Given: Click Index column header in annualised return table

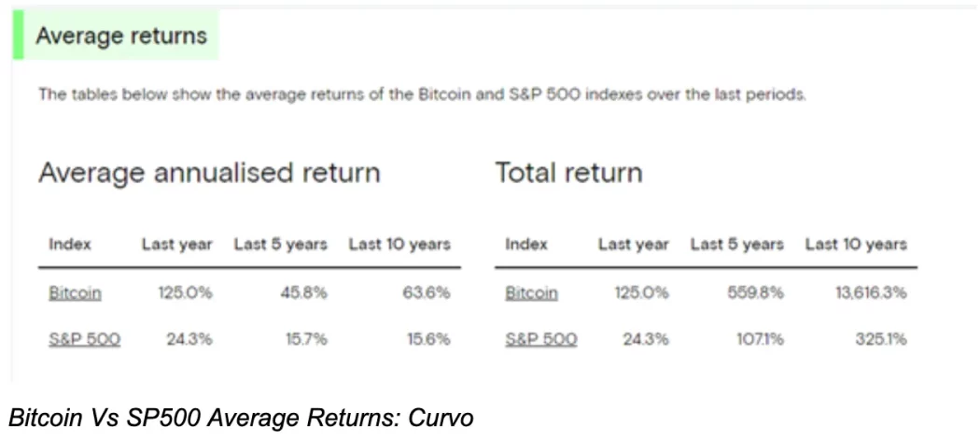Looking at the screenshot, I should tap(70, 245).
